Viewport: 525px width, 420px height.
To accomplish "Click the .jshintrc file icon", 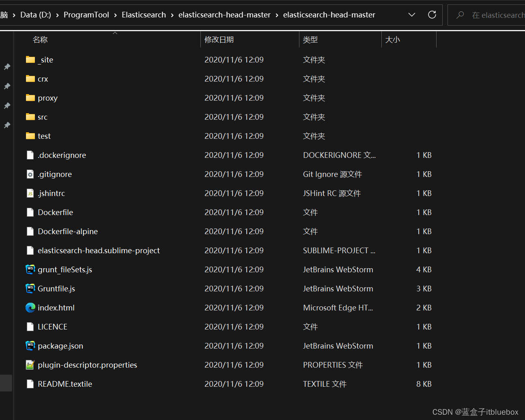I will (30, 193).
